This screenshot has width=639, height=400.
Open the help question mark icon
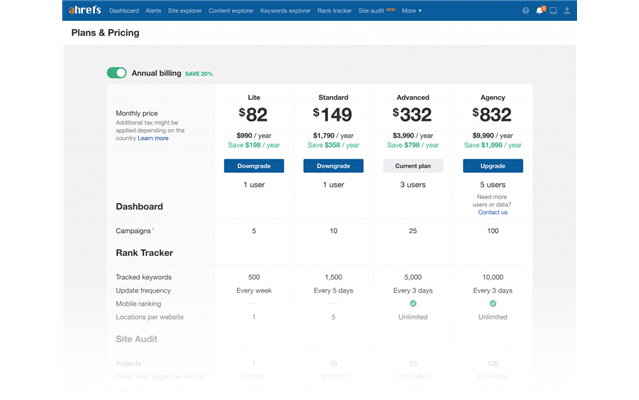[526, 11]
